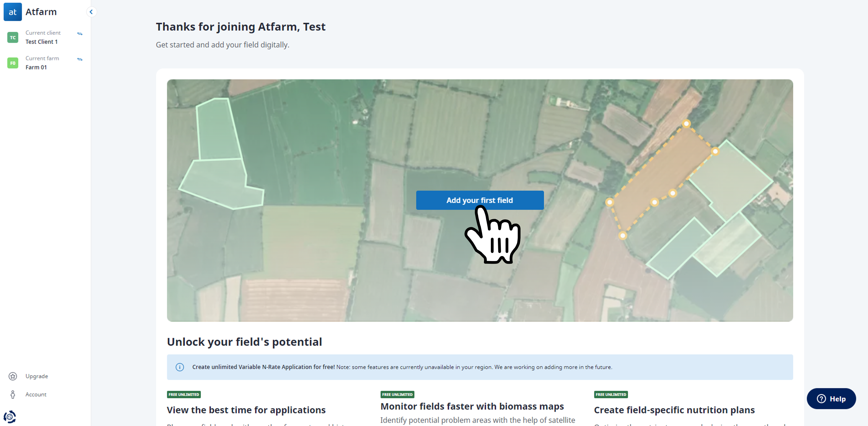Click FREE UNLIMITED badge above best time heading
Image resolution: width=868 pixels, height=426 pixels.
184,394
